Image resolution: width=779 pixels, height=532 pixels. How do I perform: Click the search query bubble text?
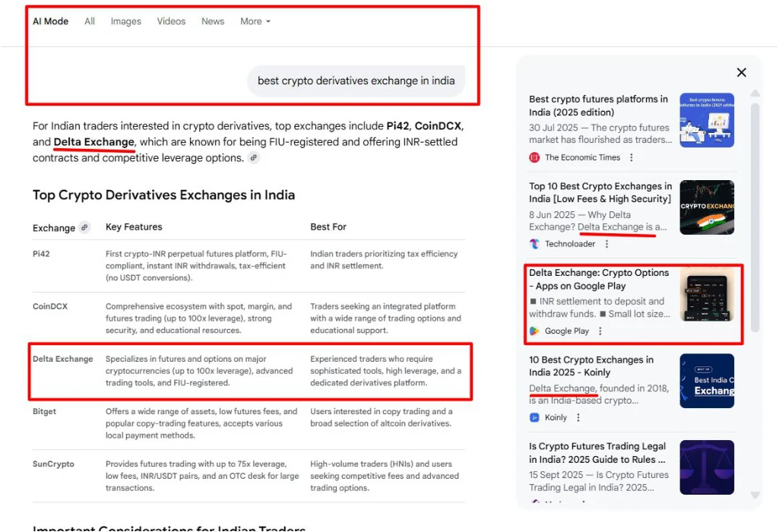[356, 81]
